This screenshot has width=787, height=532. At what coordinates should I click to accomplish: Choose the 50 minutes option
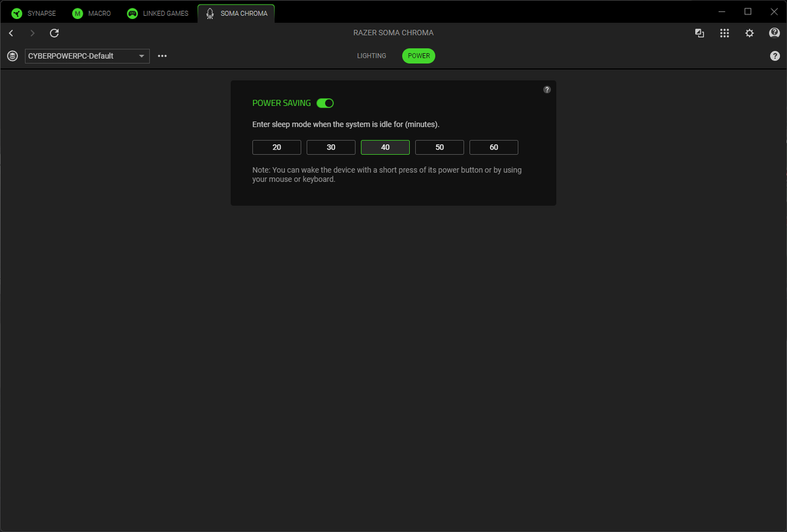[439, 148]
